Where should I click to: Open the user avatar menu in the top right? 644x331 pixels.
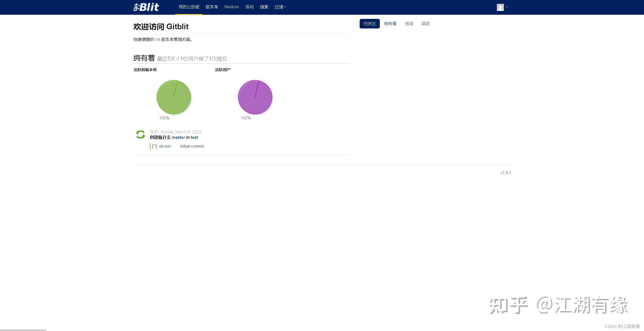tap(500, 7)
